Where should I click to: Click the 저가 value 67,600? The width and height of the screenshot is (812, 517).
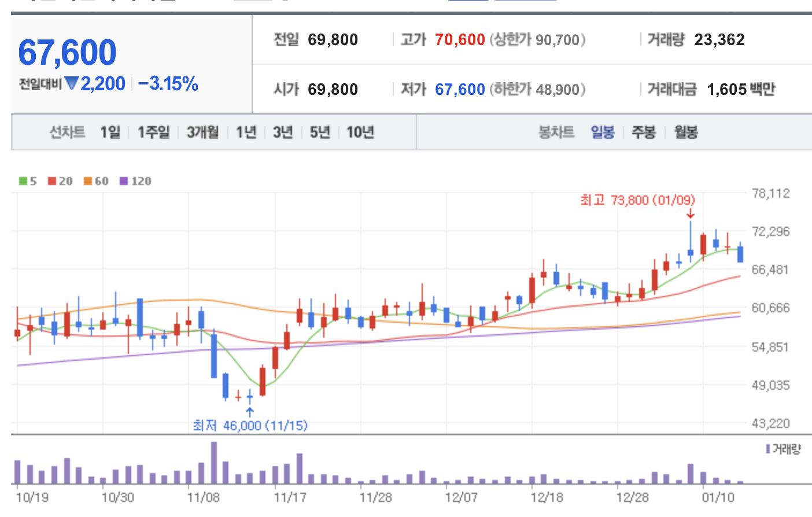point(460,90)
